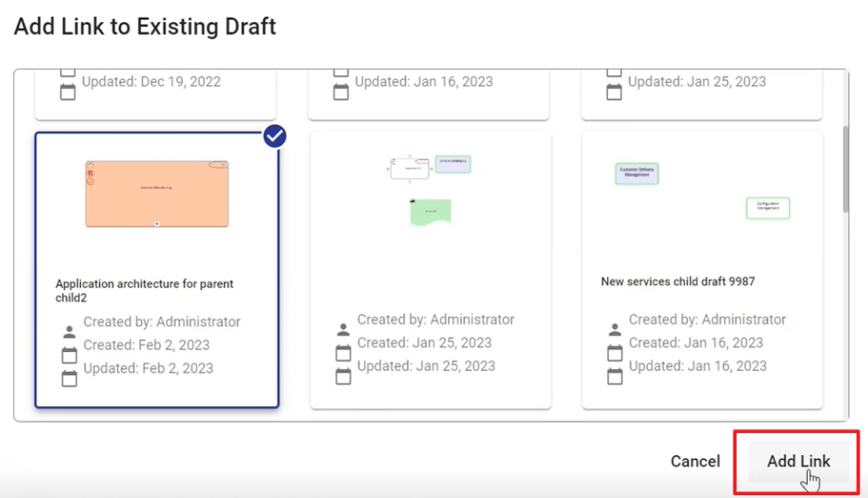Click calendar icon beside Created: Jan 16, 2023

(614, 353)
